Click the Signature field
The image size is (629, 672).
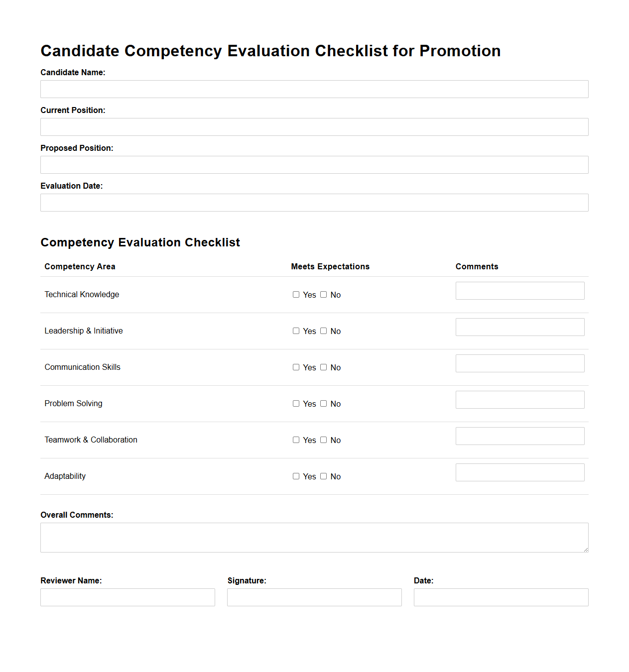(314, 597)
